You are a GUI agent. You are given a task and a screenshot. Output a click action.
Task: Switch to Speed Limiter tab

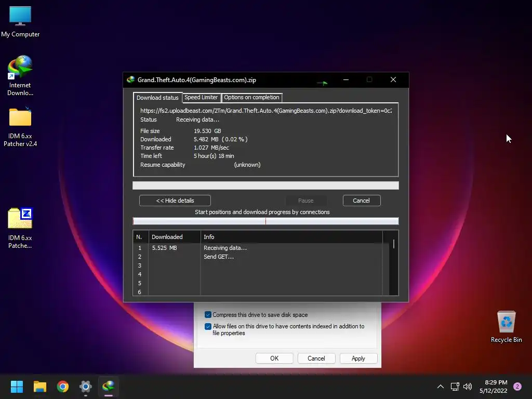(x=201, y=97)
